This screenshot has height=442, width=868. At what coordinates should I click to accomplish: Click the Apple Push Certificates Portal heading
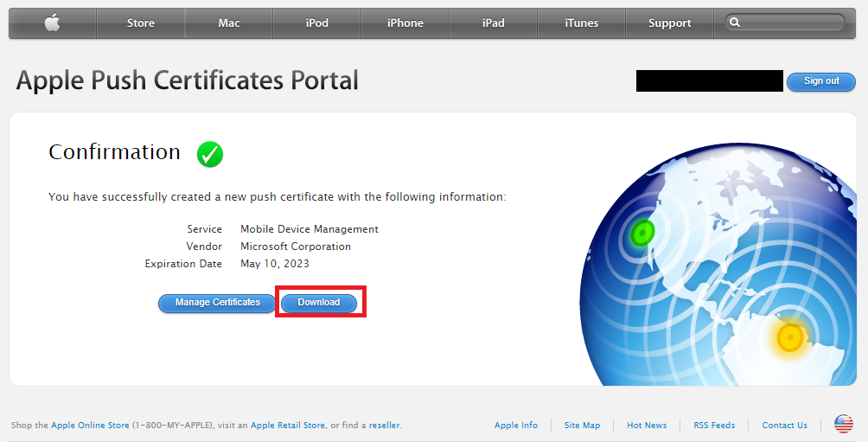pyautogui.click(x=187, y=80)
